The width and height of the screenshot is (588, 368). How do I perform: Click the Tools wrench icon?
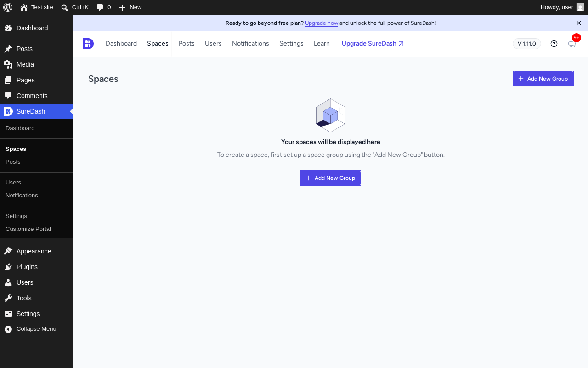[8, 298]
